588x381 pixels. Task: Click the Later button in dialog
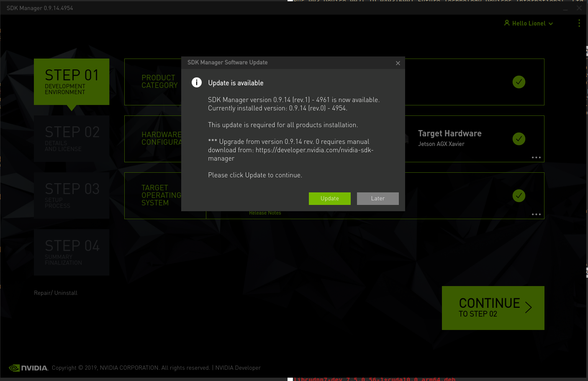click(x=377, y=199)
